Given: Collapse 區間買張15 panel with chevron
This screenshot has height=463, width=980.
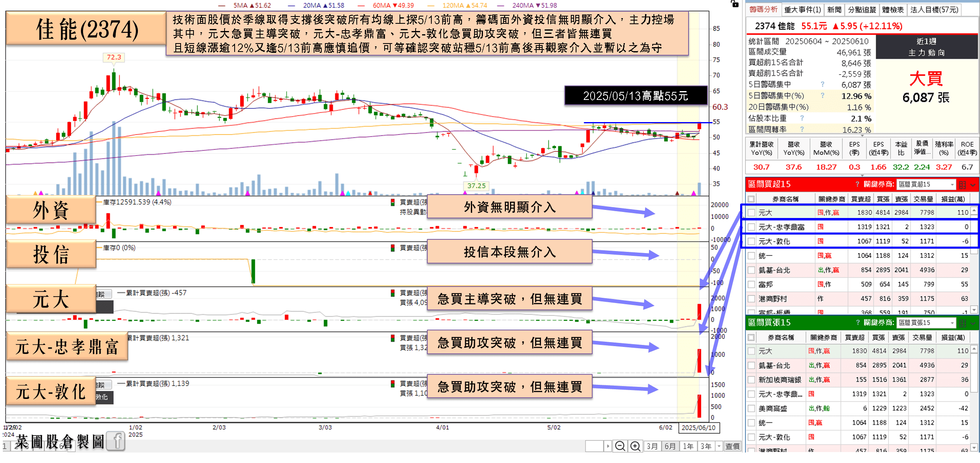Looking at the screenshot, I should (973, 323).
